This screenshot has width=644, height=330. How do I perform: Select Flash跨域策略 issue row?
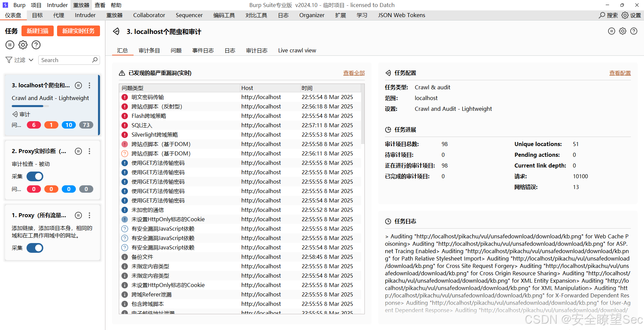click(x=240, y=116)
